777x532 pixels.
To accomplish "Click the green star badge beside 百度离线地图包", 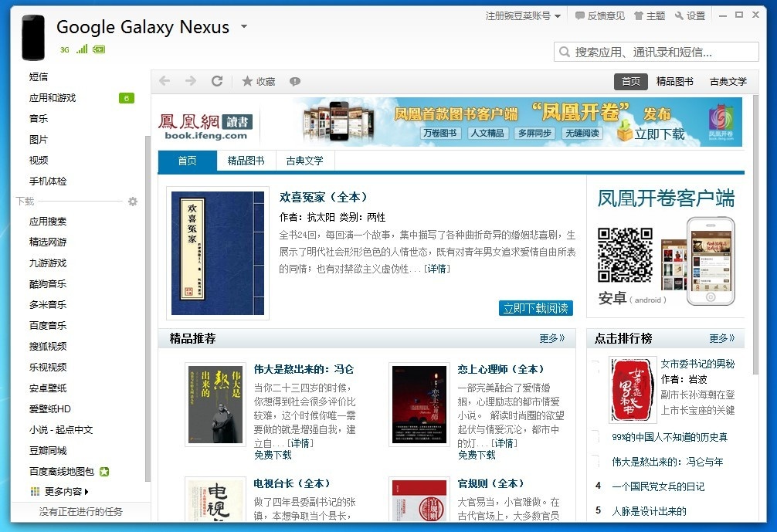I will click(x=104, y=472).
